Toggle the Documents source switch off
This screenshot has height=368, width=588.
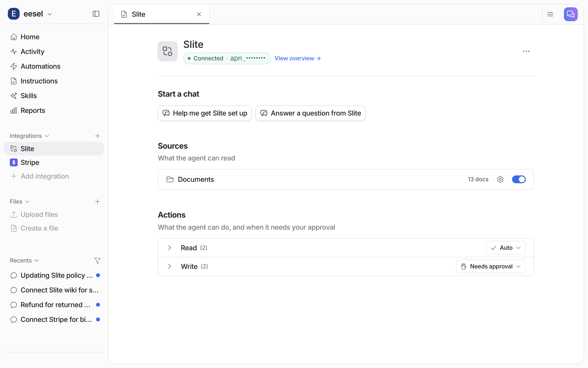[x=519, y=179]
